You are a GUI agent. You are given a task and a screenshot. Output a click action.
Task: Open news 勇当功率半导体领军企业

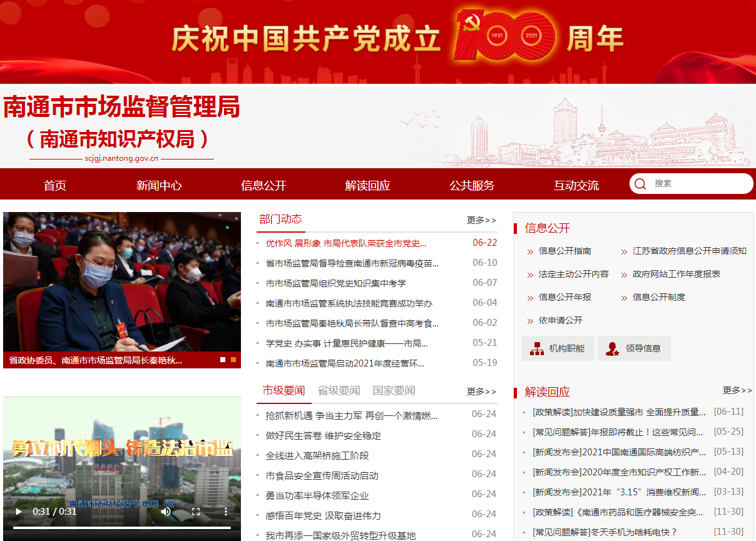[317, 496]
